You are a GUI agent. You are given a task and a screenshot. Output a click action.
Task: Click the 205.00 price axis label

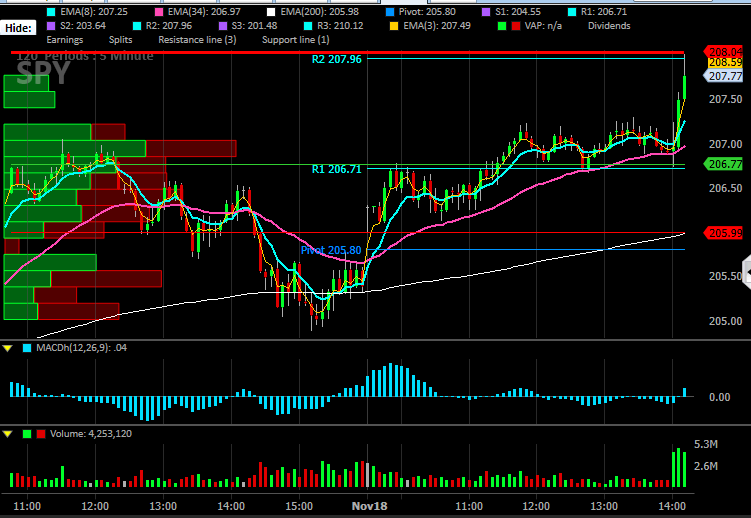pyautogui.click(x=725, y=321)
